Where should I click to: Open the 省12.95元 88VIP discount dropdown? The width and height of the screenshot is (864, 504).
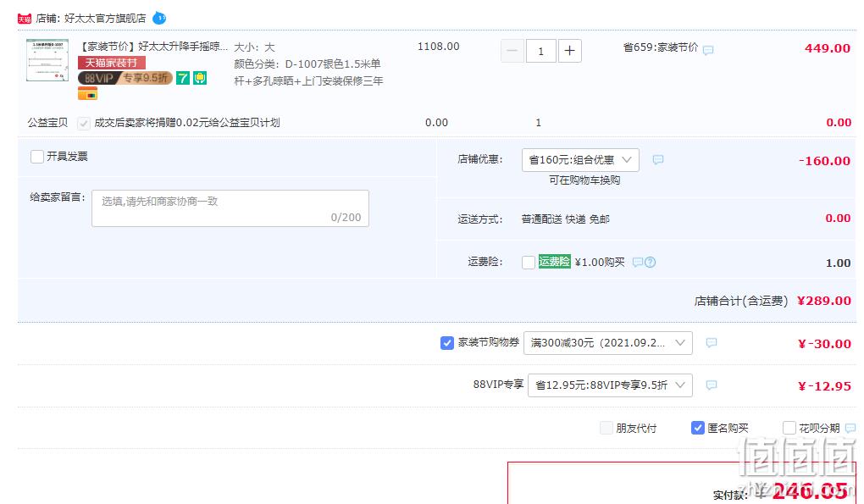(610, 385)
